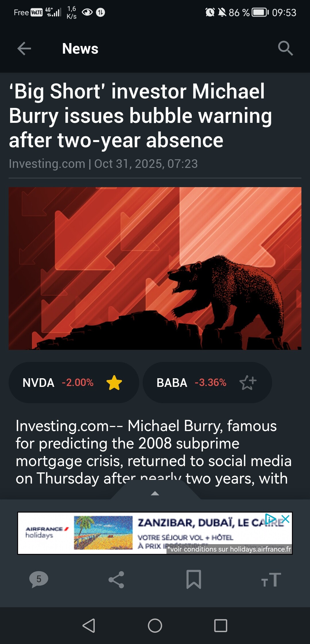Tap the Investing.com source and date line
Viewport: 310px width, 644px height.
pyautogui.click(x=103, y=164)
